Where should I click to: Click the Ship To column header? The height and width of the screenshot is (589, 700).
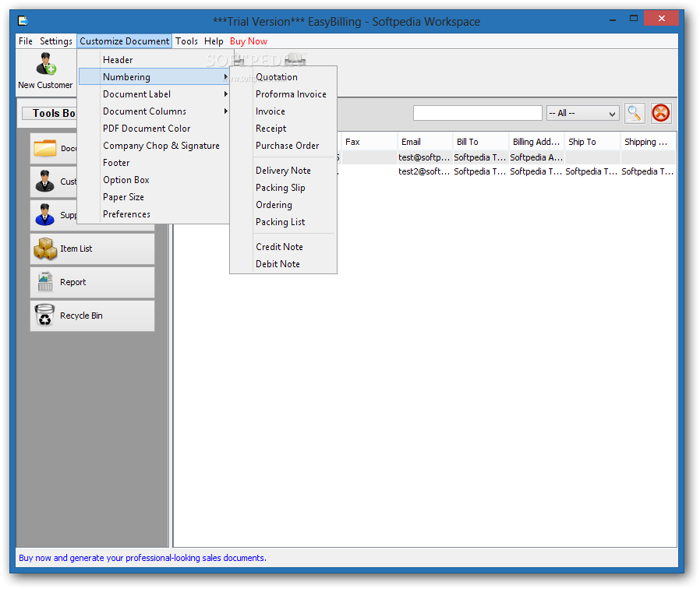coord(592,142)
